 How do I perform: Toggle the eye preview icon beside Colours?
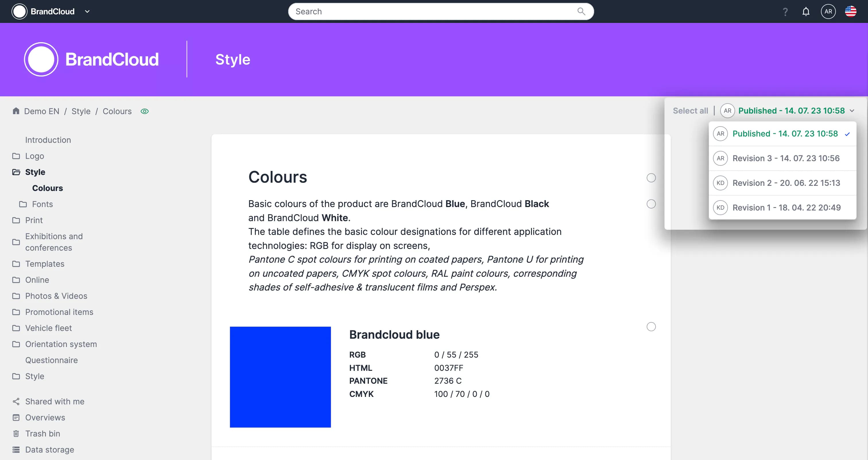[x=145, y=111]
